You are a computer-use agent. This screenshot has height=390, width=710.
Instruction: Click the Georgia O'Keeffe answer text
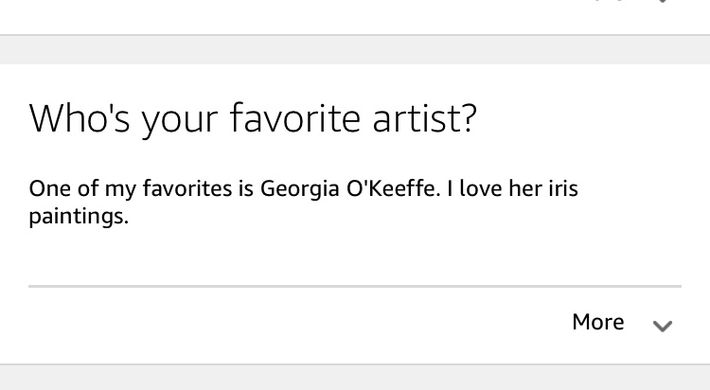click(x=303, y=202)
